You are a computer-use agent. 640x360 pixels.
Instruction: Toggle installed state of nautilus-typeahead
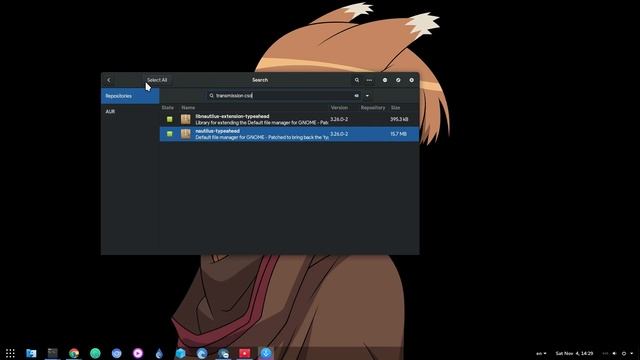169,134
